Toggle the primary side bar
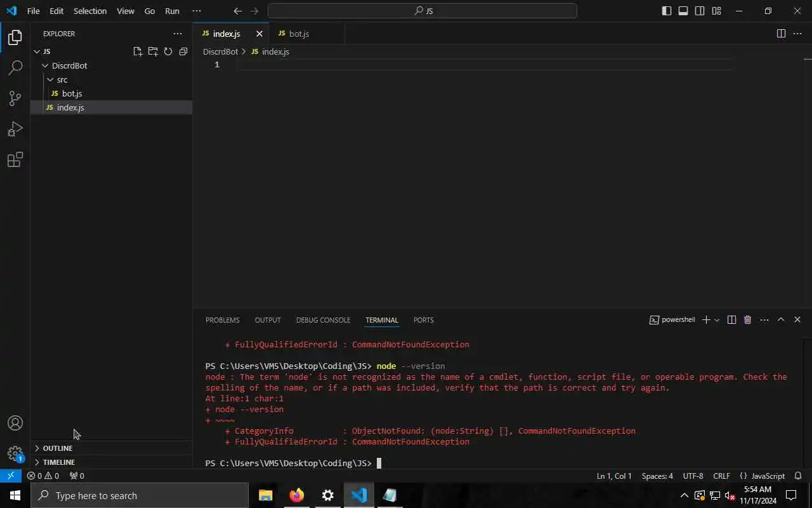 (x=667, y=11)
